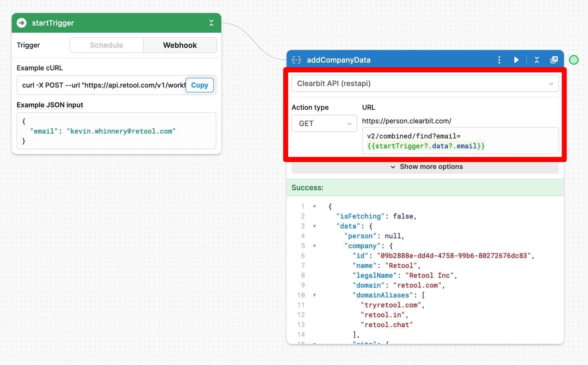Viewport: 588px width, 365px height.
Task: Open addCompanyData in expanded editor via popout icon
Action: point(554,60)
